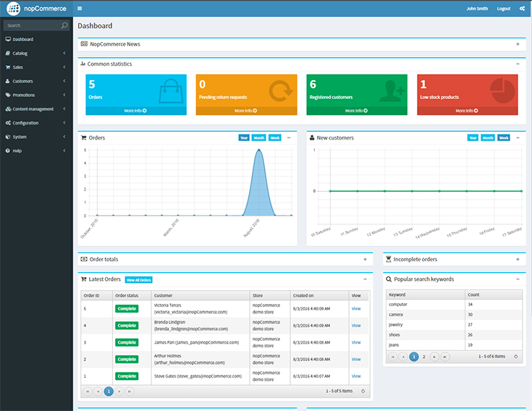
Task: Go to first page in Latest Orders pager
Action: click(88, 391)
